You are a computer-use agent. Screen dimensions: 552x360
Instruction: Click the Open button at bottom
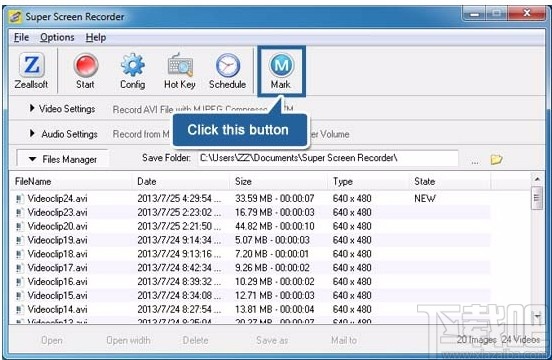[x=52, y=340]
